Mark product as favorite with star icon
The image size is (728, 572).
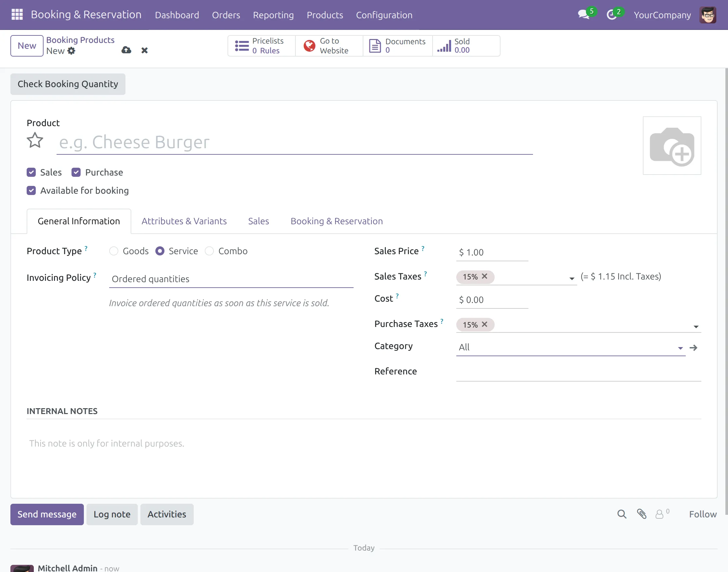click(35, 140)
